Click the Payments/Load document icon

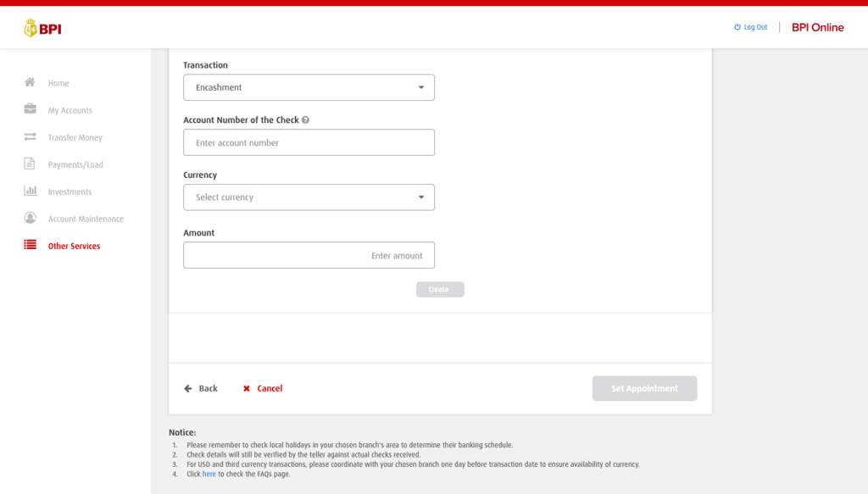pos(30,164)
